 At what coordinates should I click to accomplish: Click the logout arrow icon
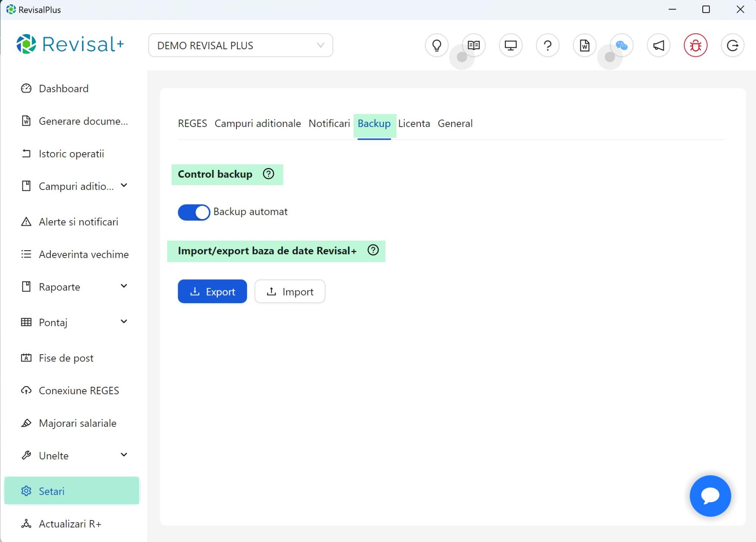[x=733, y=45]
